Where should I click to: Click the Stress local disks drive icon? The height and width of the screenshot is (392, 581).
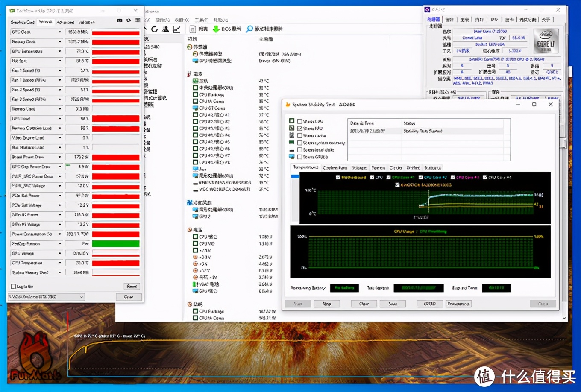point(292,150)
